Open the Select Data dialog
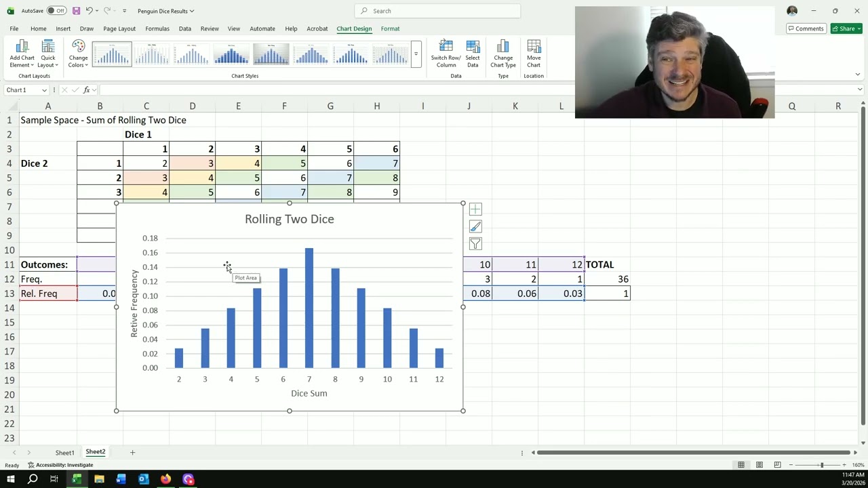 coord(473,54)
